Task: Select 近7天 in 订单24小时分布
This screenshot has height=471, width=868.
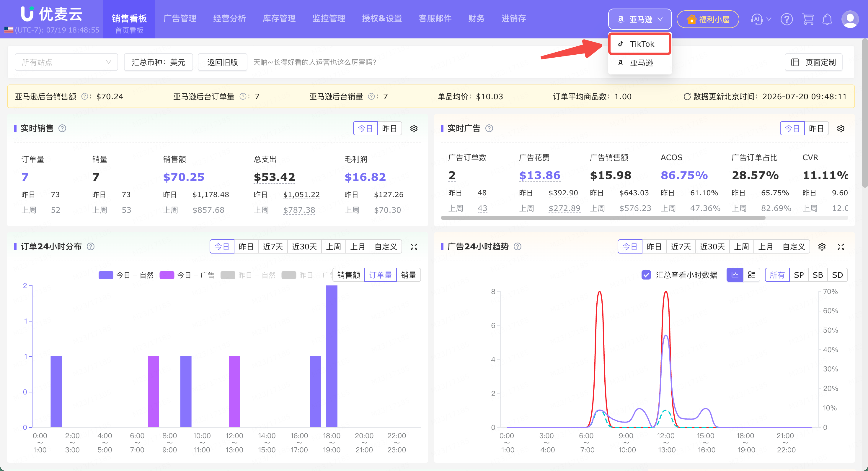Action: tap(273, 247)
